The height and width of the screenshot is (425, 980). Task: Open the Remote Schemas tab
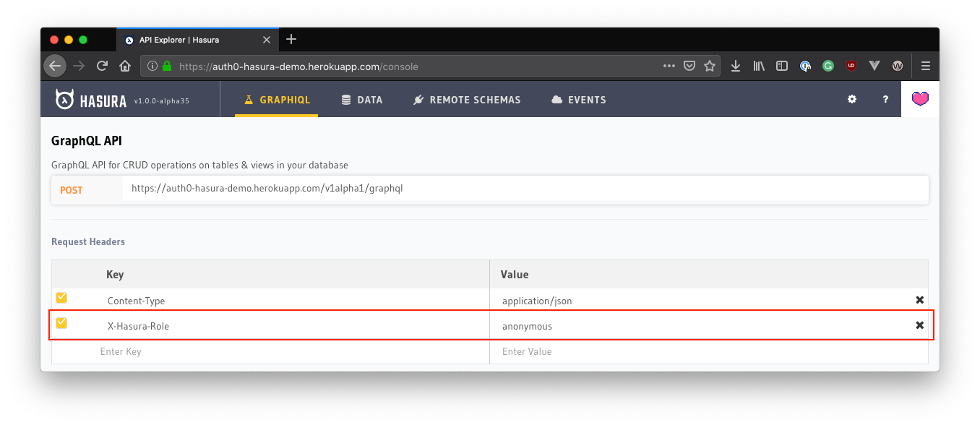(467, 100)
